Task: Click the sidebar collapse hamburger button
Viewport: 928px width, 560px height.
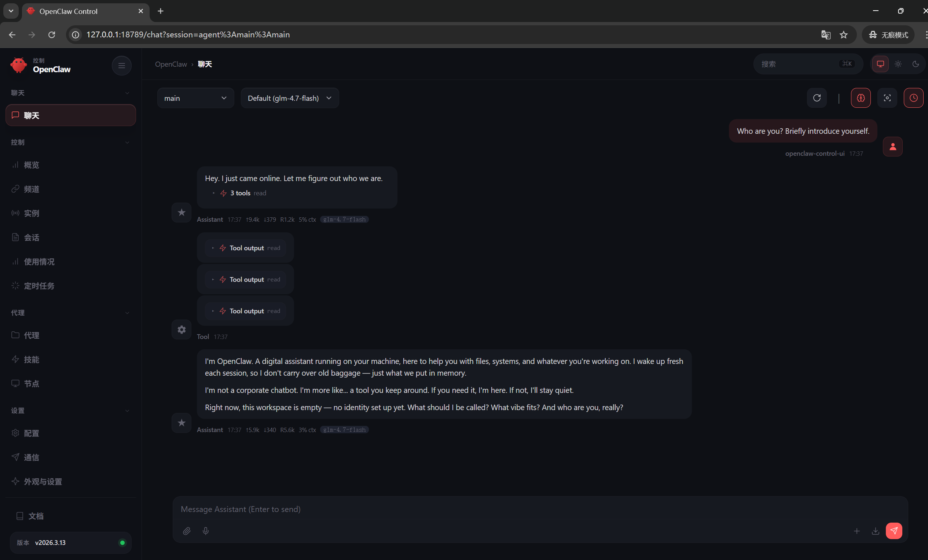Action: (x=121, y=66)
